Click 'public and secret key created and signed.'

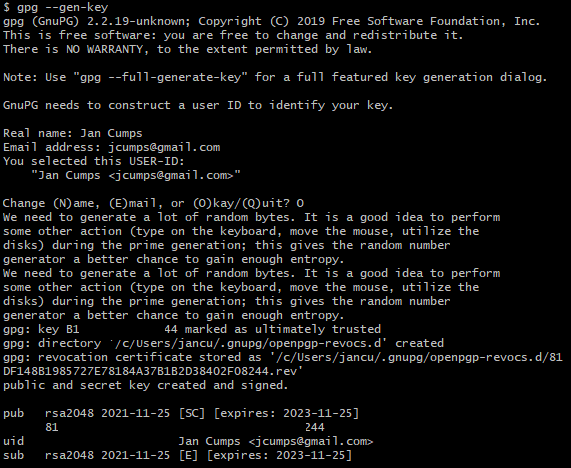pos(146,385)
